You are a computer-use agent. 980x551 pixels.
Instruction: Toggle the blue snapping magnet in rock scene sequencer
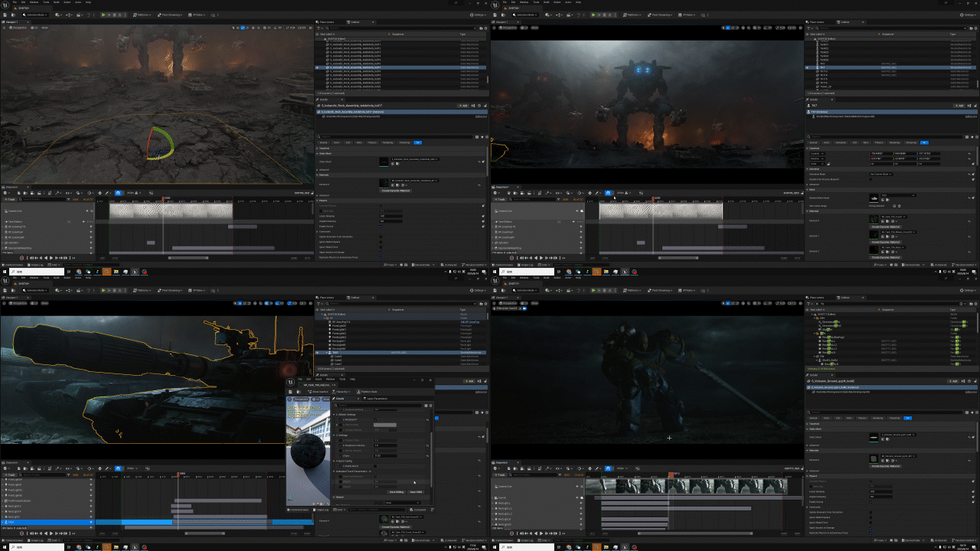pos(117,193)
